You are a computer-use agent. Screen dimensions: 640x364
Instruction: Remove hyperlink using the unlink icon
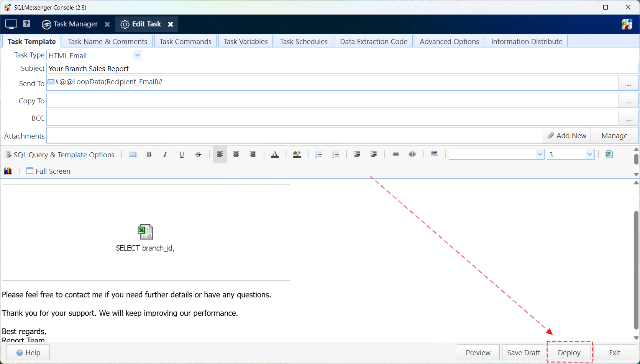(x=412, y=154)
